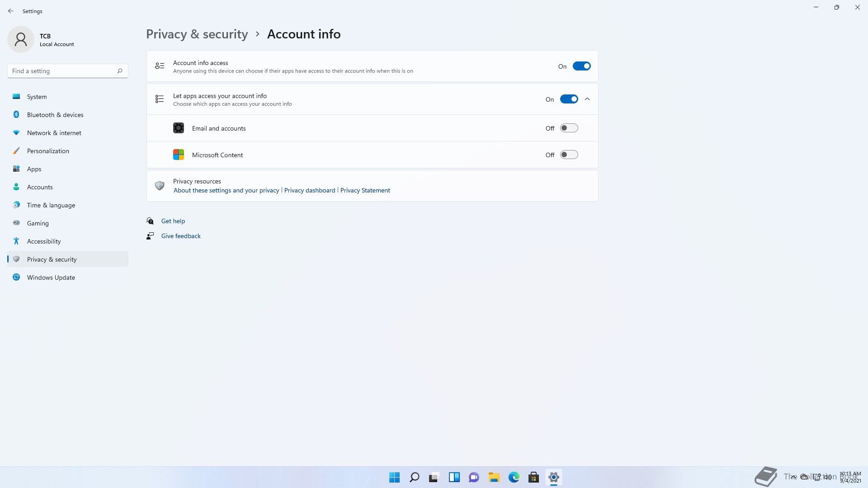Collapse the Let apps access your account info section
The height and width of the screenshot is (488, 868).
(587, 99)
